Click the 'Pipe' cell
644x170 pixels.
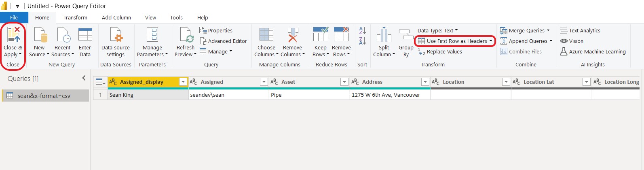[x=309, y=95]
